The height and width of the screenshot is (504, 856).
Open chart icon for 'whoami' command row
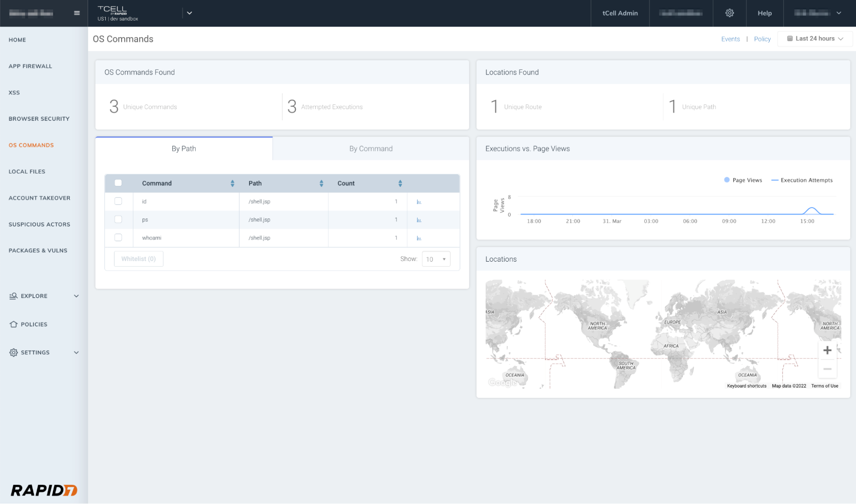(419, 238)
